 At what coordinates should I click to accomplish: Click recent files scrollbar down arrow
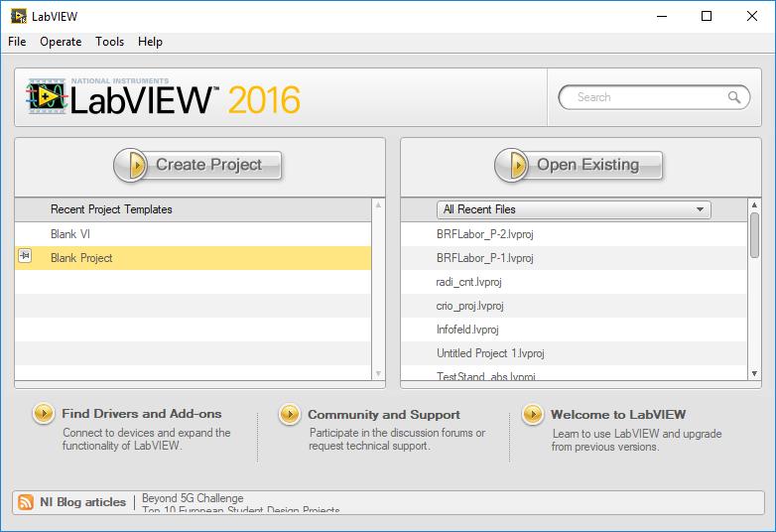pos(754,373)
